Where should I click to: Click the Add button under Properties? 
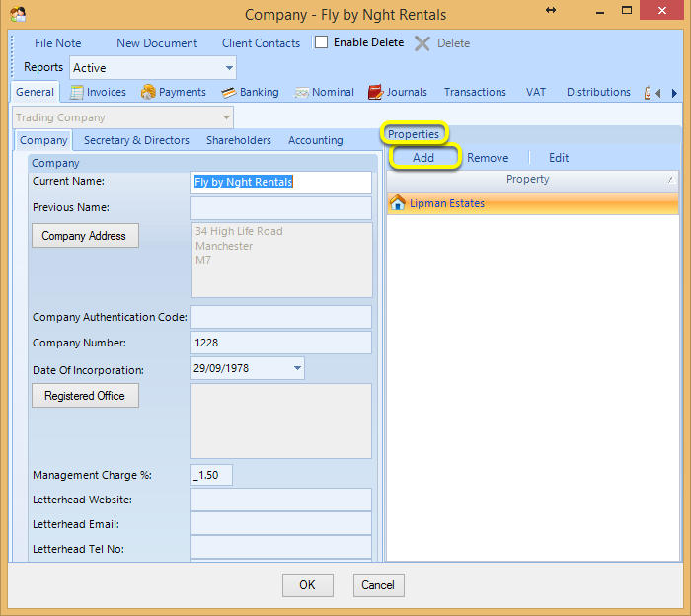pos(423,157)
